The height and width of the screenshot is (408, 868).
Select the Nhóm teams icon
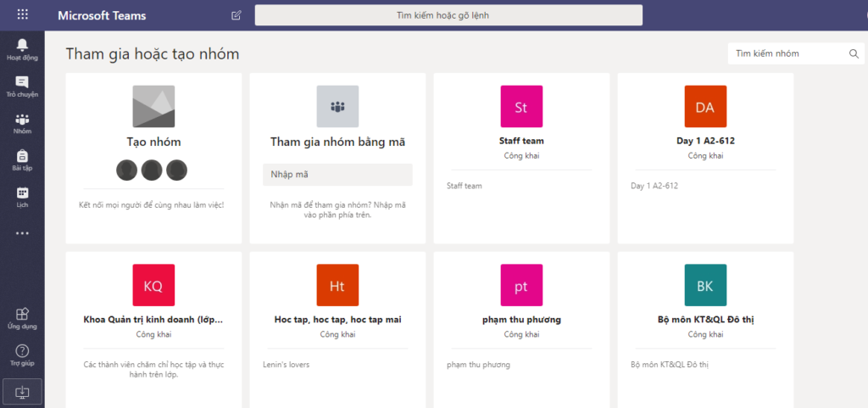22,124
